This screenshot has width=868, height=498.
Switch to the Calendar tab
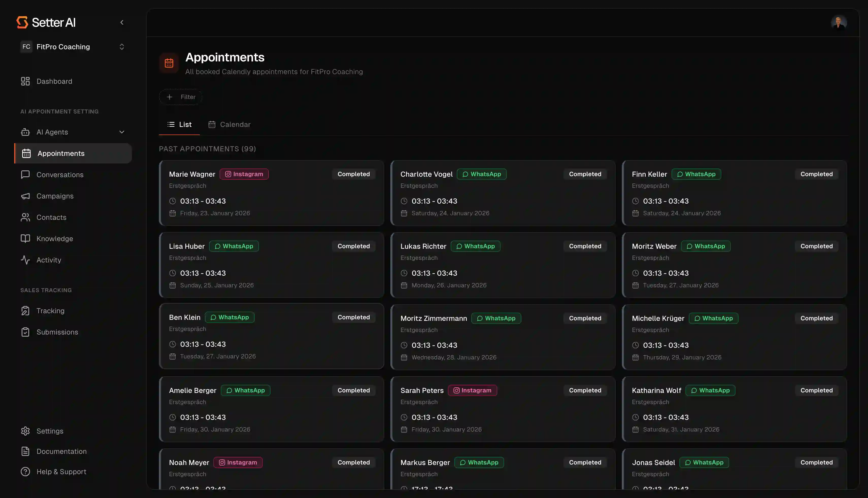tap(229, 124)
